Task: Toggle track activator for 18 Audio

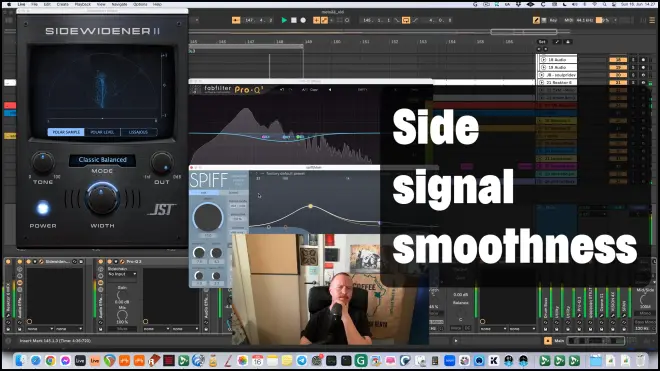Action: [x=618, y=60]
